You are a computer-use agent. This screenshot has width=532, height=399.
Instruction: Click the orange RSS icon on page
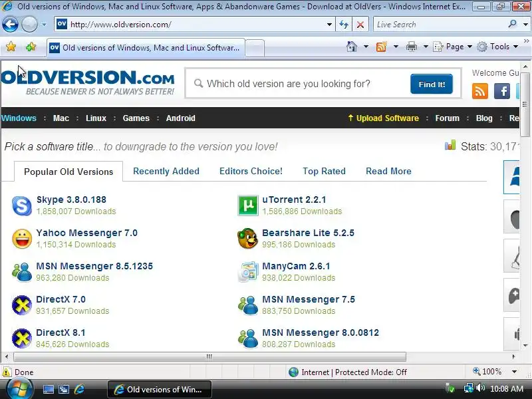pos(479,91)
